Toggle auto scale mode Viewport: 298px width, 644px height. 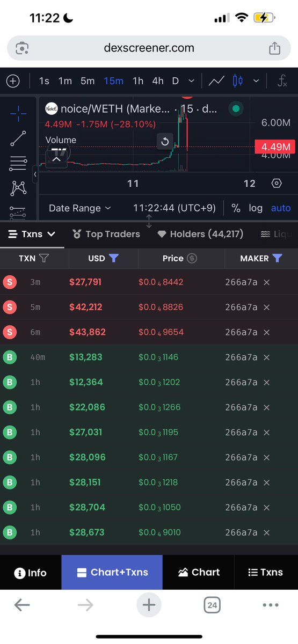click(281, 208)
